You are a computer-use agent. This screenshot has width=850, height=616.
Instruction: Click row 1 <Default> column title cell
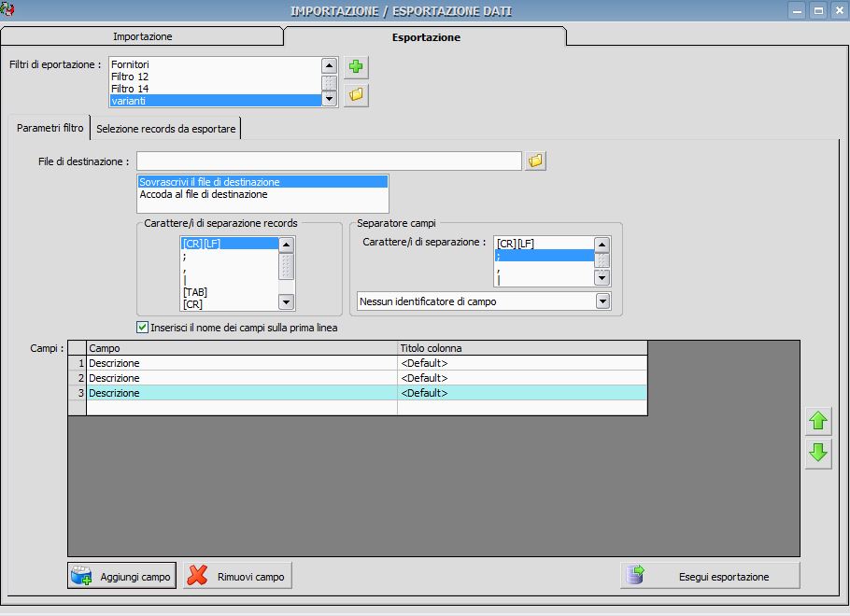click(522, 363)
